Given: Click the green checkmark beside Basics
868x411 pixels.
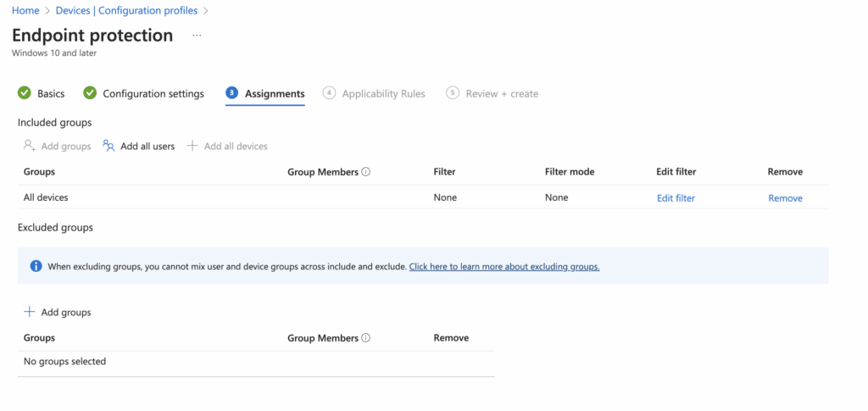Looking at the screenshot, I should tap(25, 93).
